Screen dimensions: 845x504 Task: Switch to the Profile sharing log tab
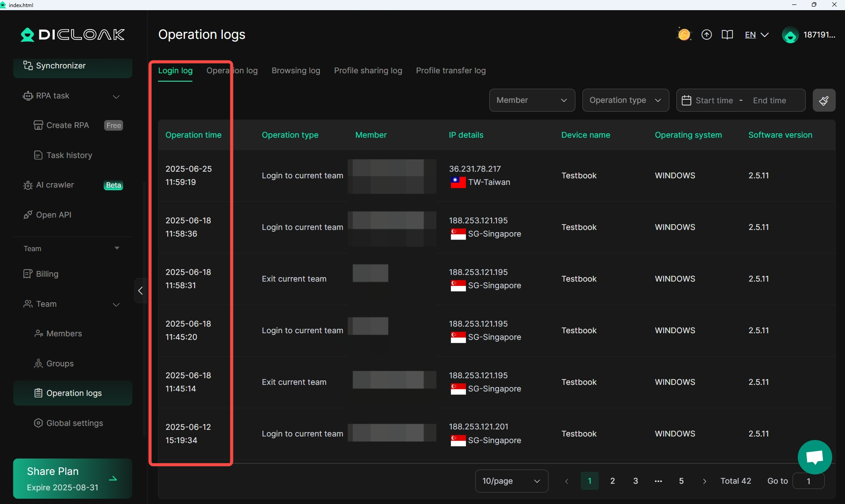(368, 71)
